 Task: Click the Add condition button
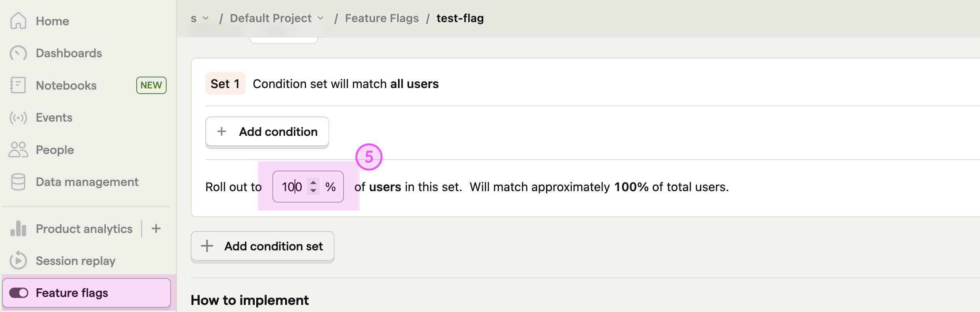pyautogui.click(x=267, y=132)
